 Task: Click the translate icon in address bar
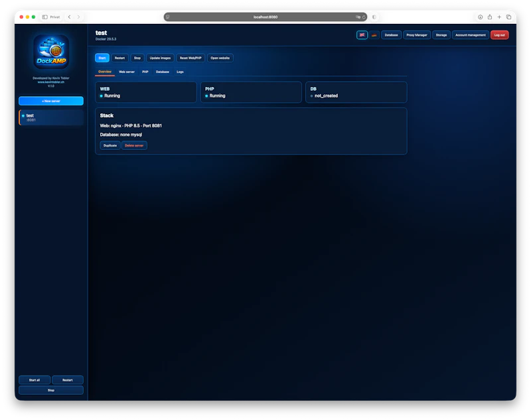[358, 17]
